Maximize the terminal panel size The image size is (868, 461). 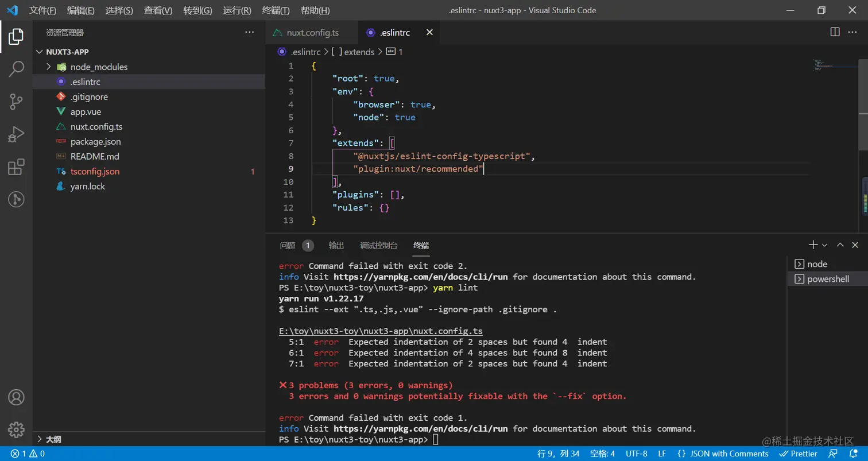click(840, 245)
